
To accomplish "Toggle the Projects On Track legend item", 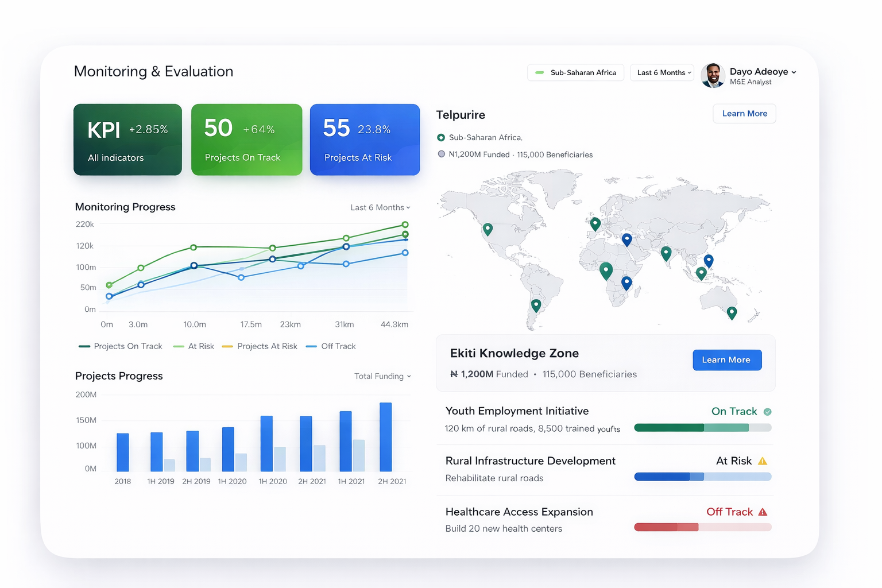I will (x=121, y=346).
